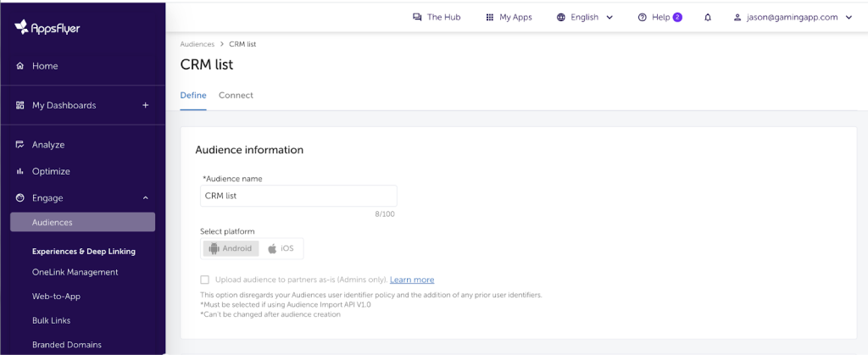Go to Audiences breadcrumb link

click(196, 43)
